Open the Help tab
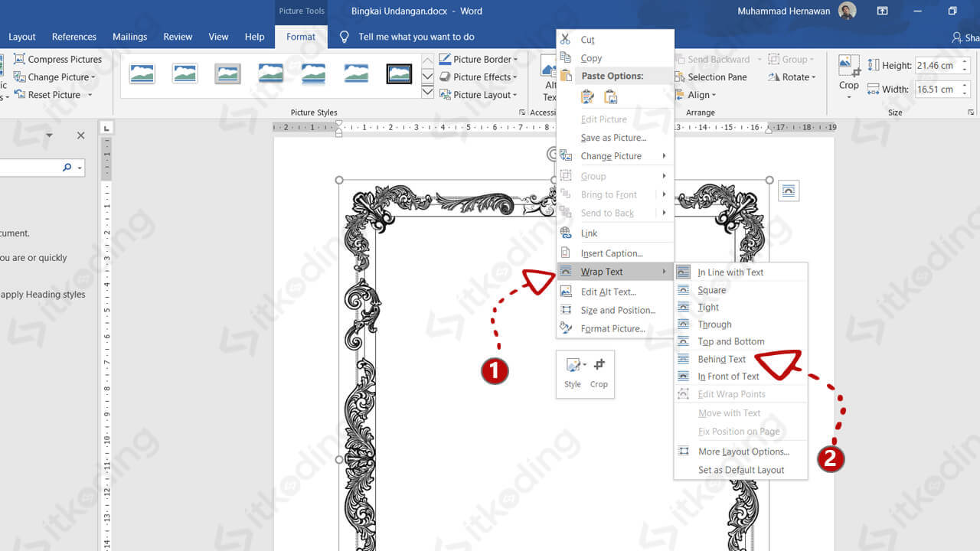980x551 pixels. click(x=254, y=37)
